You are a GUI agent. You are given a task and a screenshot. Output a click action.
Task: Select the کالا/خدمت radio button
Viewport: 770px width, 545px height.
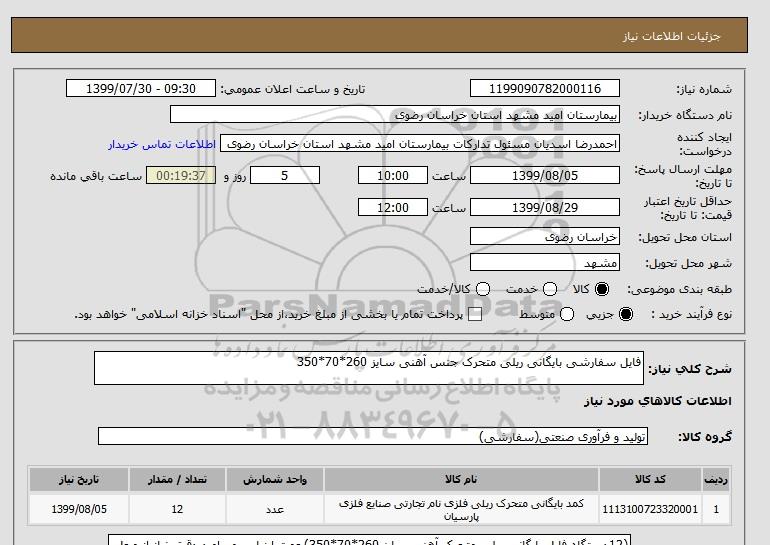click(x=483, y=289)
